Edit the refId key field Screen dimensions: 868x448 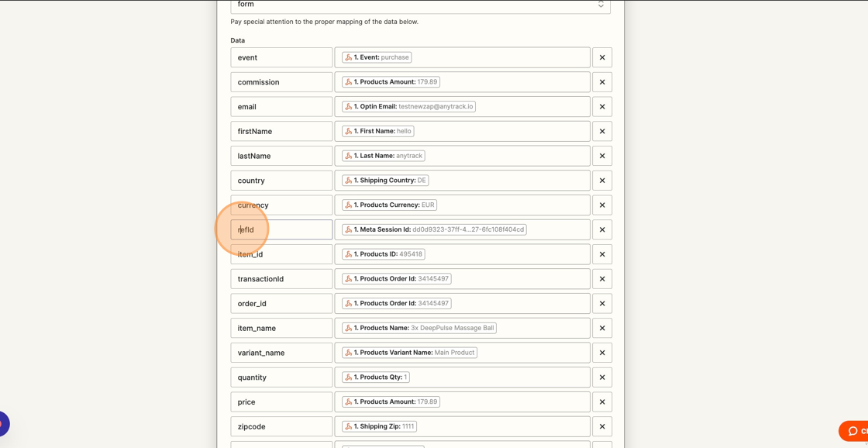coord(282,229)
